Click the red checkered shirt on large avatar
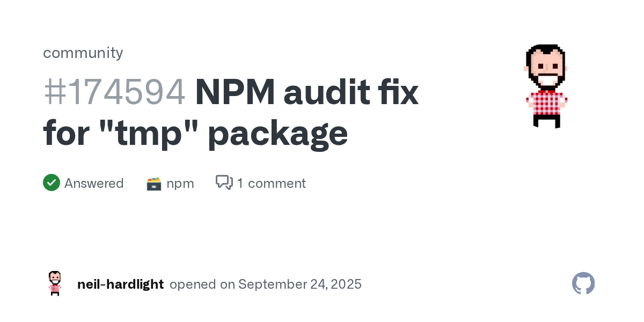This screenshot has height=322, width=644. pos(546,102)
